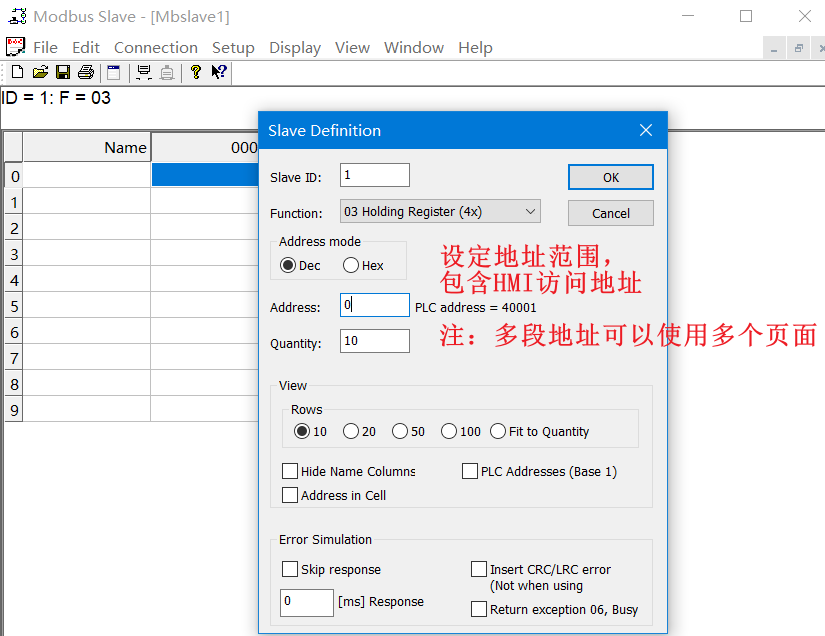The image size is (825, 636).
Task: Click row header 0 in the table
Action: click(14, 176)
